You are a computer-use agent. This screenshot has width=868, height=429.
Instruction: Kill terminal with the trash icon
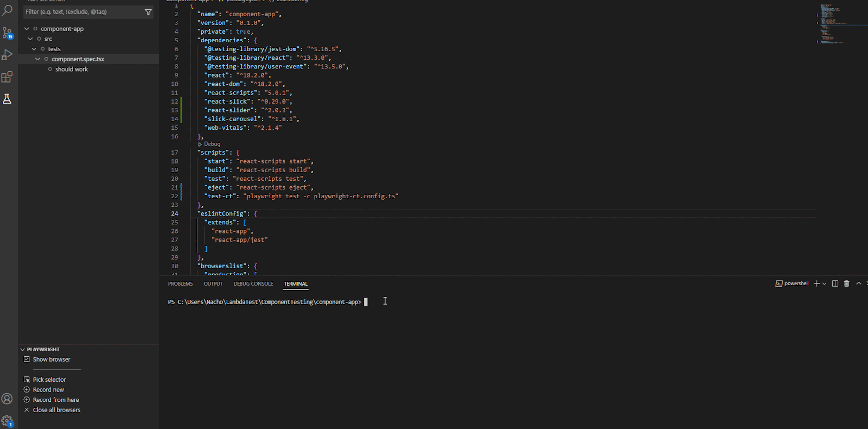(846, 283)
